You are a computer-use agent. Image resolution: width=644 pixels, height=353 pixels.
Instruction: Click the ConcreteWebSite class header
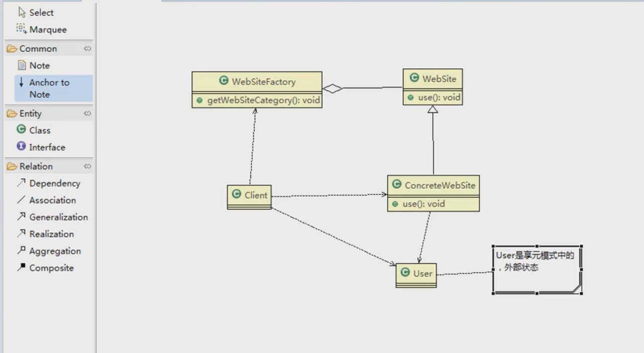point(433,186)
